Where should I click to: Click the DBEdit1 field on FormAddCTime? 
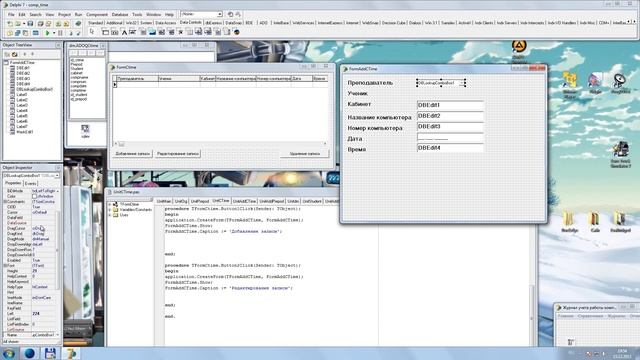[450, 105]
